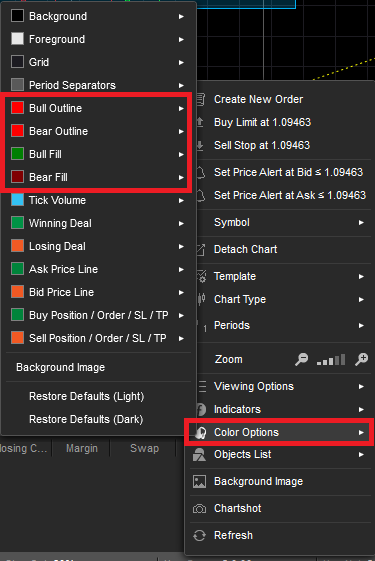This screenshot has width=375, height=561.
Task: Click the Refresh arrows icon
Action: 199,536
